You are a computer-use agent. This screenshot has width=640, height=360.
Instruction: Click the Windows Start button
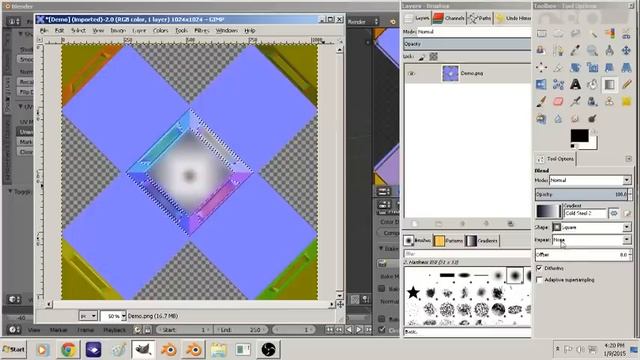pos(14,349)
